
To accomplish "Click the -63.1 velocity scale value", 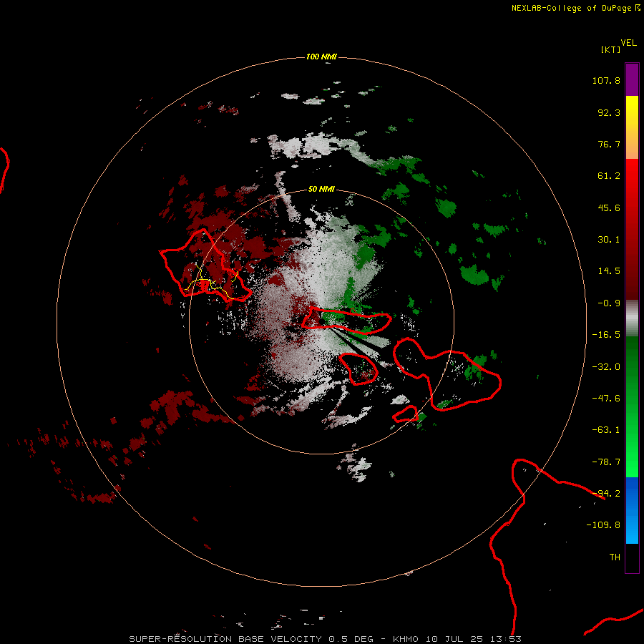I will tap(606, 430).
